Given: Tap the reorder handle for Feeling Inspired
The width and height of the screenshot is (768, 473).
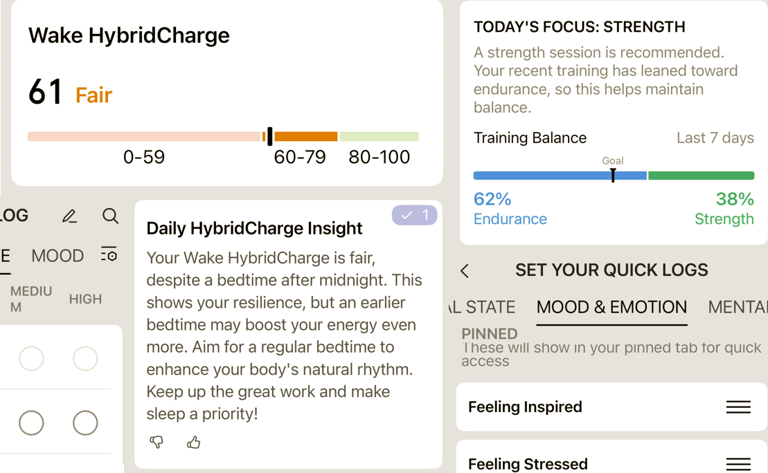Looking at the screenshot, I should (738, 407).
